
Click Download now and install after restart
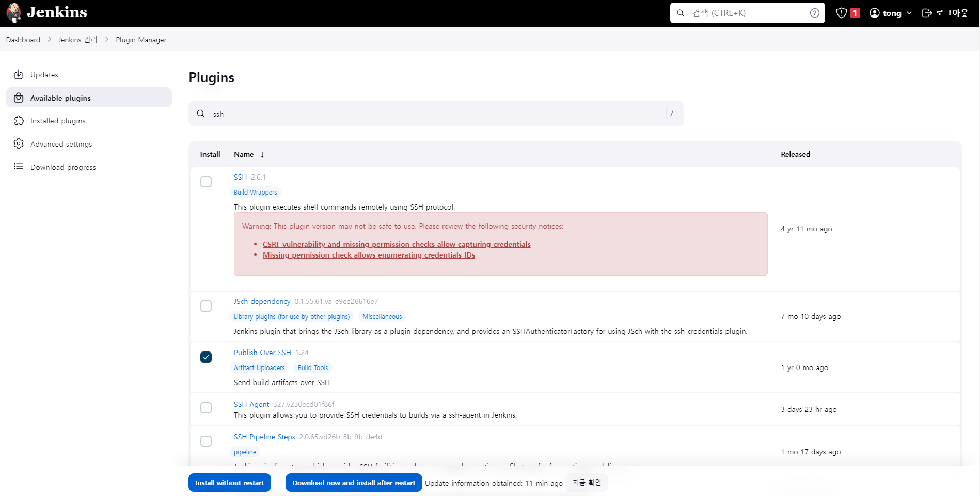click(x=354, y=483)
